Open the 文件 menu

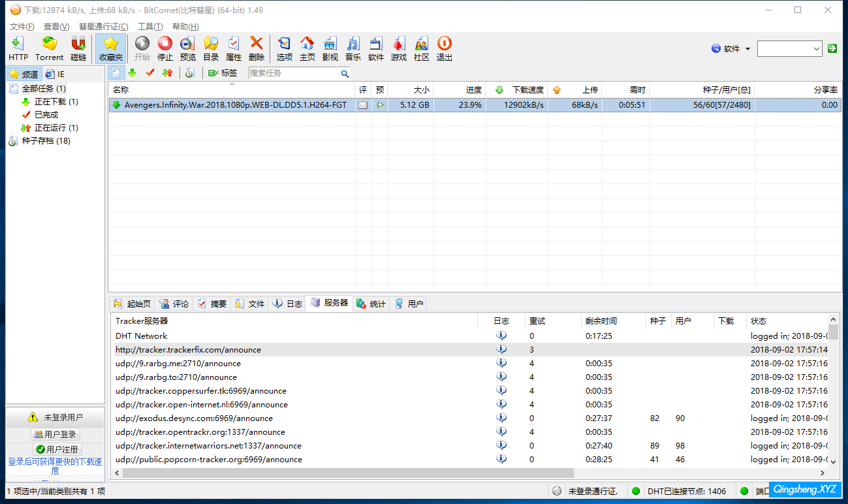click(x=22, y=27)
